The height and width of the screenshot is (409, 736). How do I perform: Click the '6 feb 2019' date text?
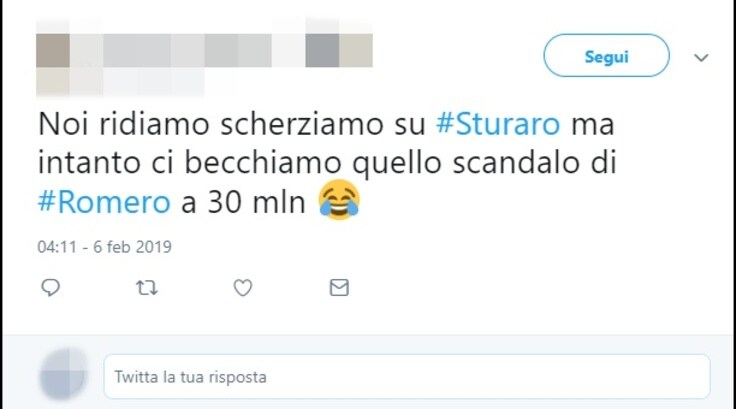[132, 247]
